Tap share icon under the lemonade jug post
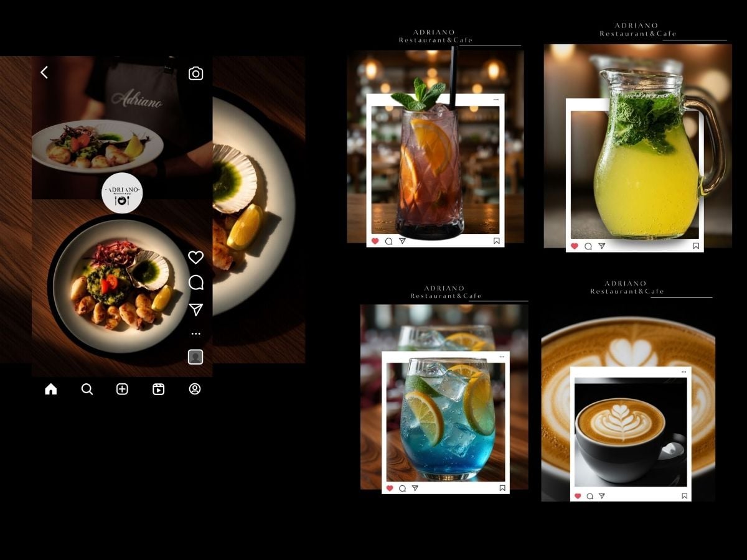 (x=601, y=246)
